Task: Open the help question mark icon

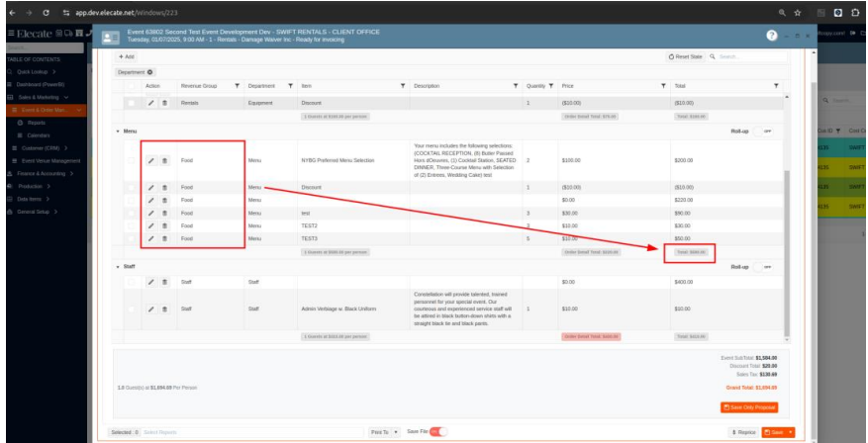Action: tap(772, 36)
